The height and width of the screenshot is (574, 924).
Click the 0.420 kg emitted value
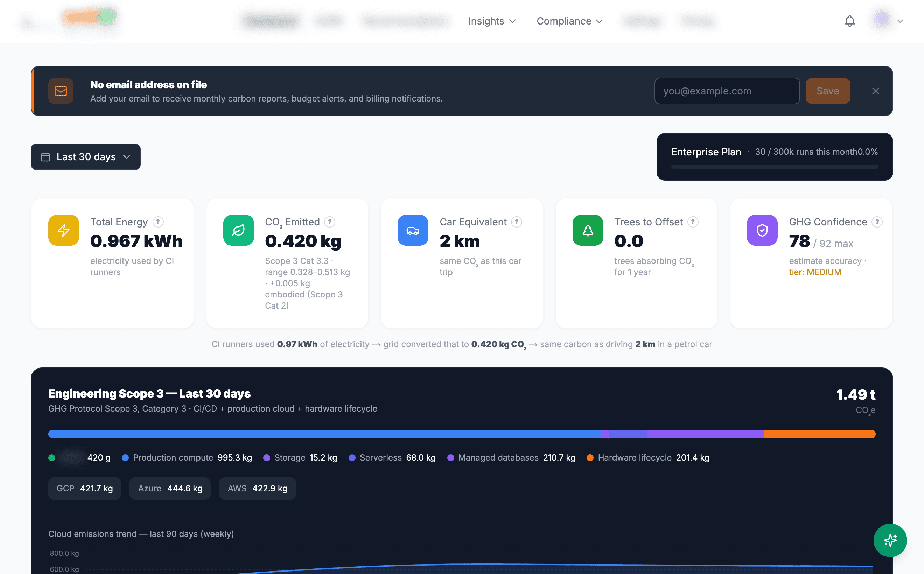click(303, 241)
